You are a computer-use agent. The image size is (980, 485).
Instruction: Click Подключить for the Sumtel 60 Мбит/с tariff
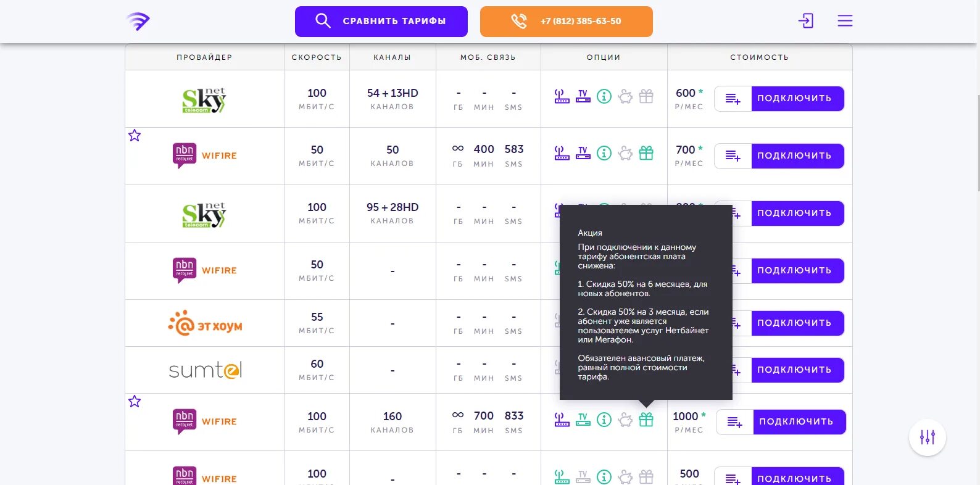click(797, 370)
